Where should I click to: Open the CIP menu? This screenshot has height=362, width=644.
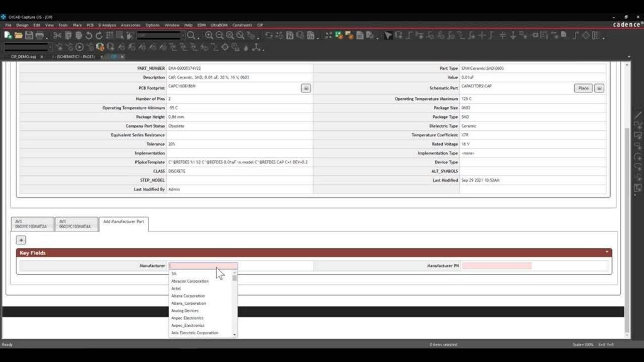click(x=260, y=25)
